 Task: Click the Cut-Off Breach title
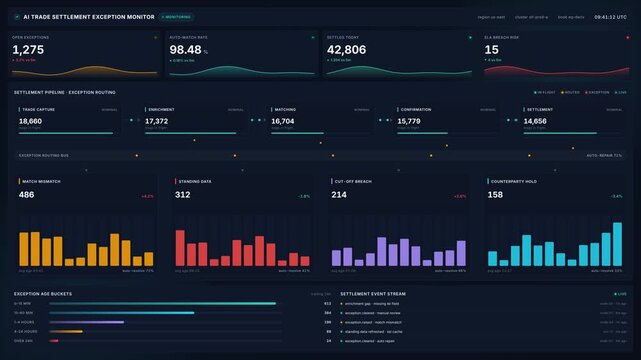353,181
